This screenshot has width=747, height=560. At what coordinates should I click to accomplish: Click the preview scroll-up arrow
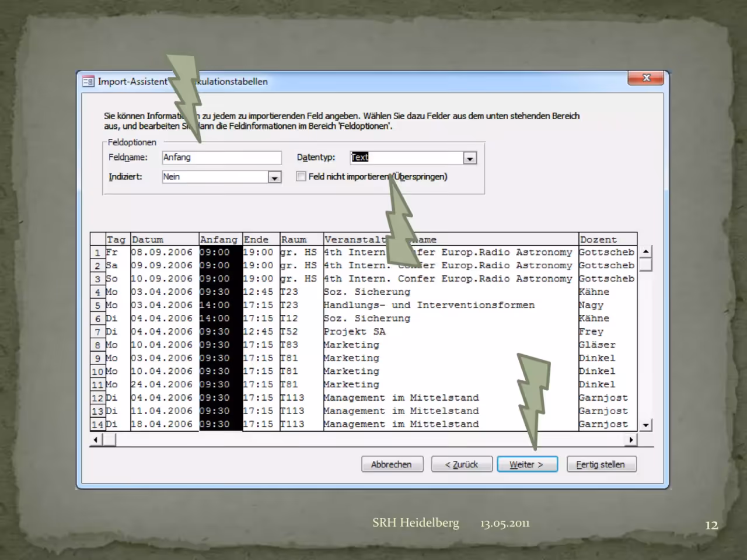pos(645,252)
